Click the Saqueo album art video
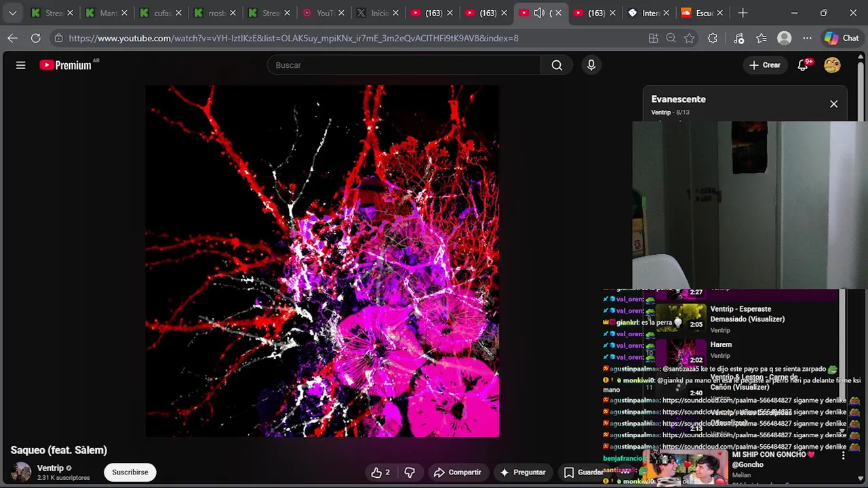 [x=322, y=261]
